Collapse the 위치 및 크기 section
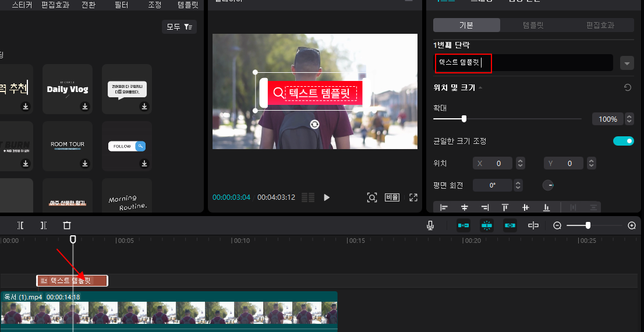This screenshot has height=332, width=644. pyautogui.click(x=480, y=87)
